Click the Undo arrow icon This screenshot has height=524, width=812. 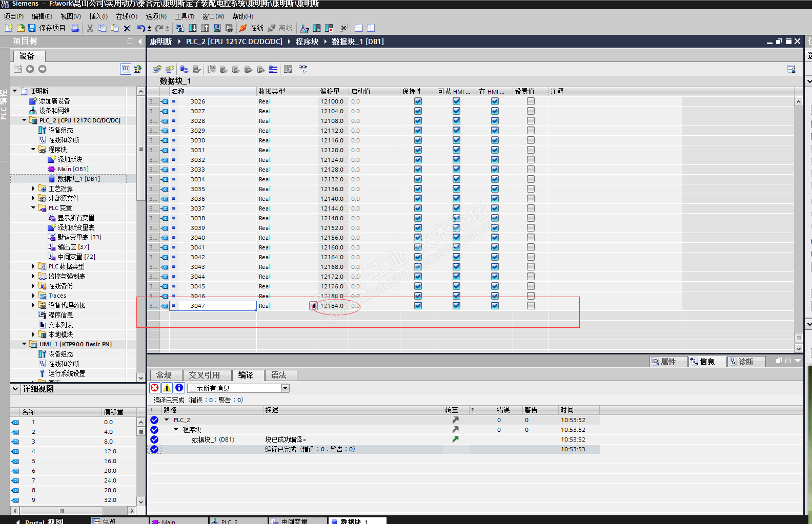140,28
